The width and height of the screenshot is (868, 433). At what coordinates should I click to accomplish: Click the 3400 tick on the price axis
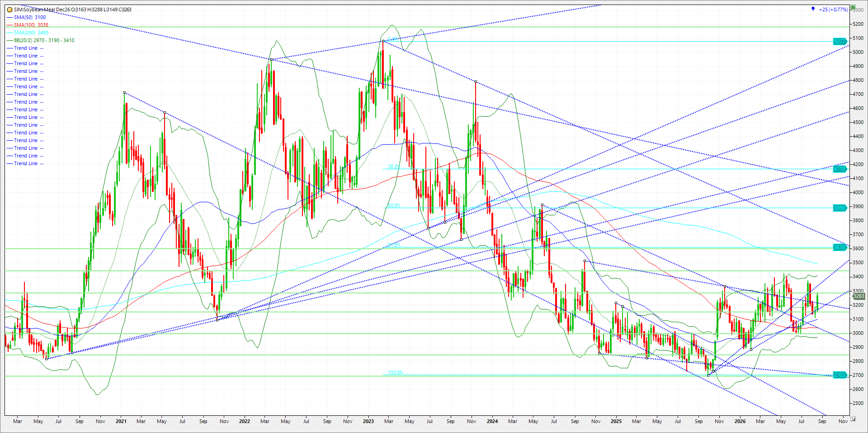tap(858, 276)
